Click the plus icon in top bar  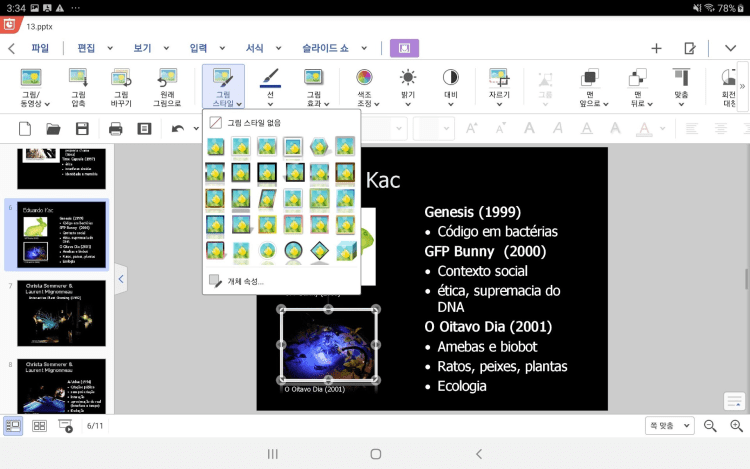coord(656,48)
